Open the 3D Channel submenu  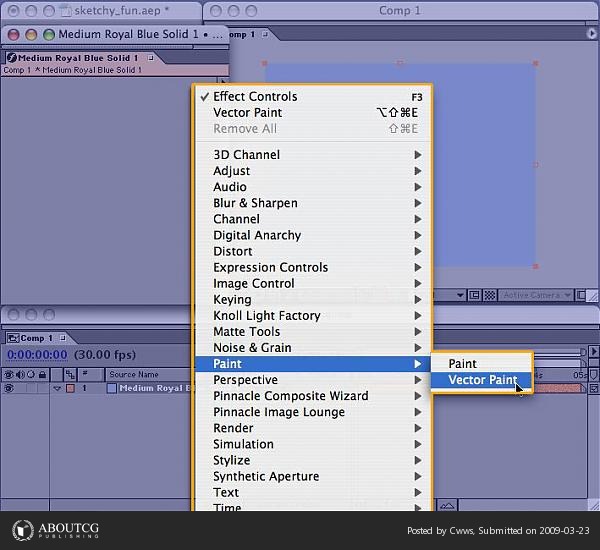click(313, 155)
